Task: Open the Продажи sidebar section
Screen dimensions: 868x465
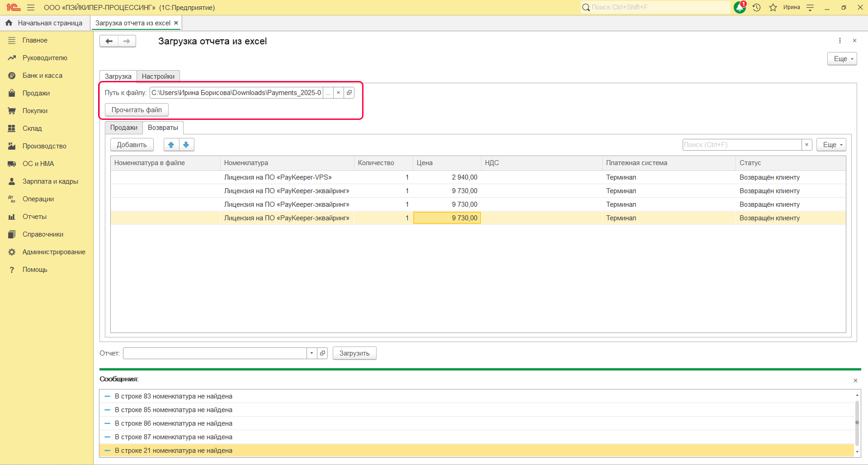Action: (36, 93)
